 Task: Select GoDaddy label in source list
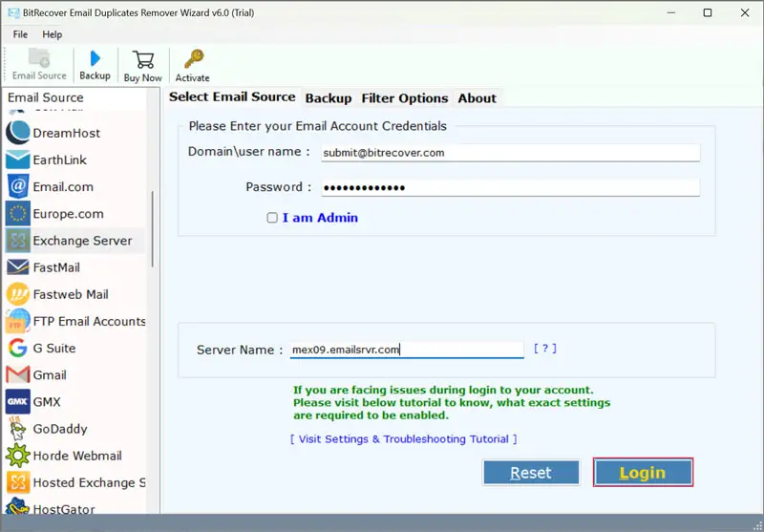(60, 429)
